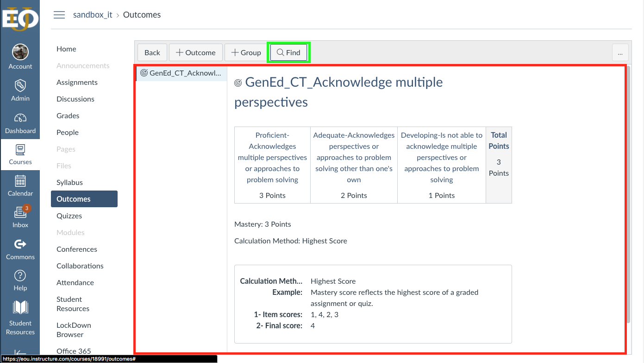The height and width of the screenshot is (363, 644).
Task: Open the Find outcomes dialog
Action: (288, 52)
